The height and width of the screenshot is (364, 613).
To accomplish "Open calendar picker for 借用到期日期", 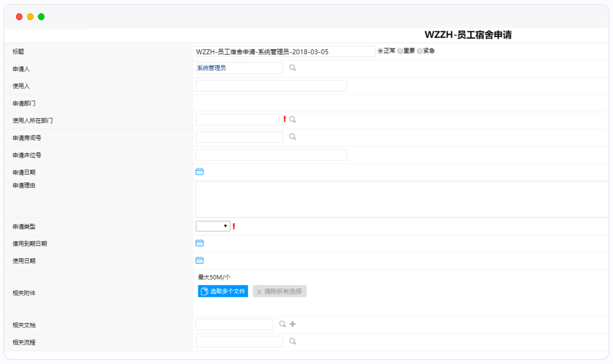I will 199,243.
